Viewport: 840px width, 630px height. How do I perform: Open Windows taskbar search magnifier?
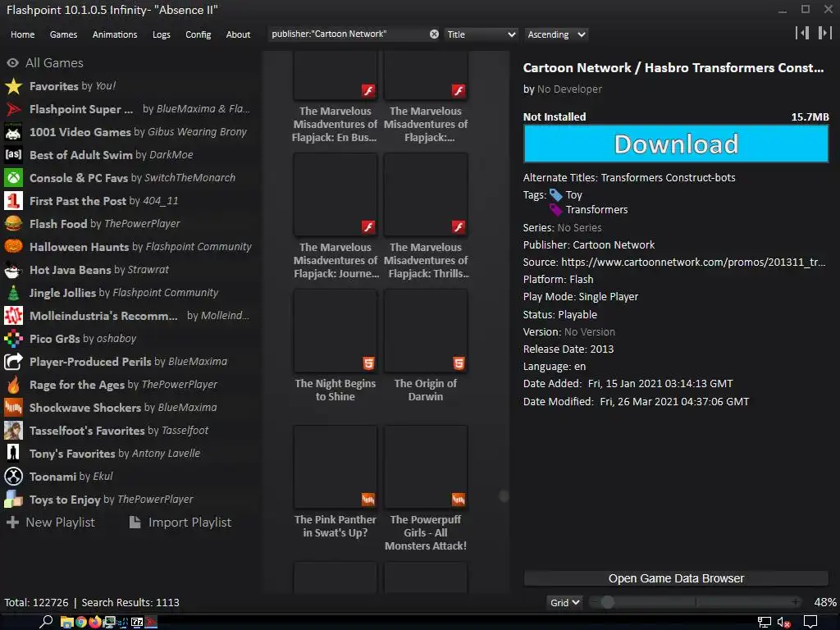tap(46, 622)
